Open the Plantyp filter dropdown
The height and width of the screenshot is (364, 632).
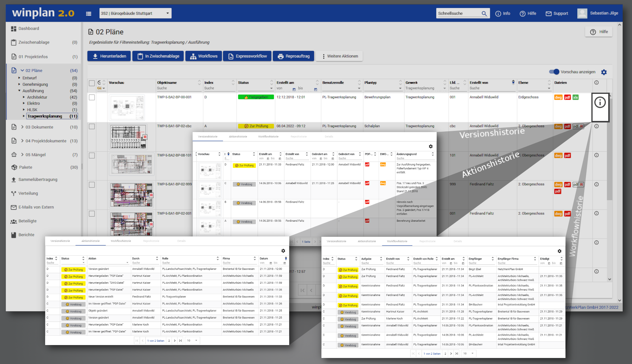point(400,88)
